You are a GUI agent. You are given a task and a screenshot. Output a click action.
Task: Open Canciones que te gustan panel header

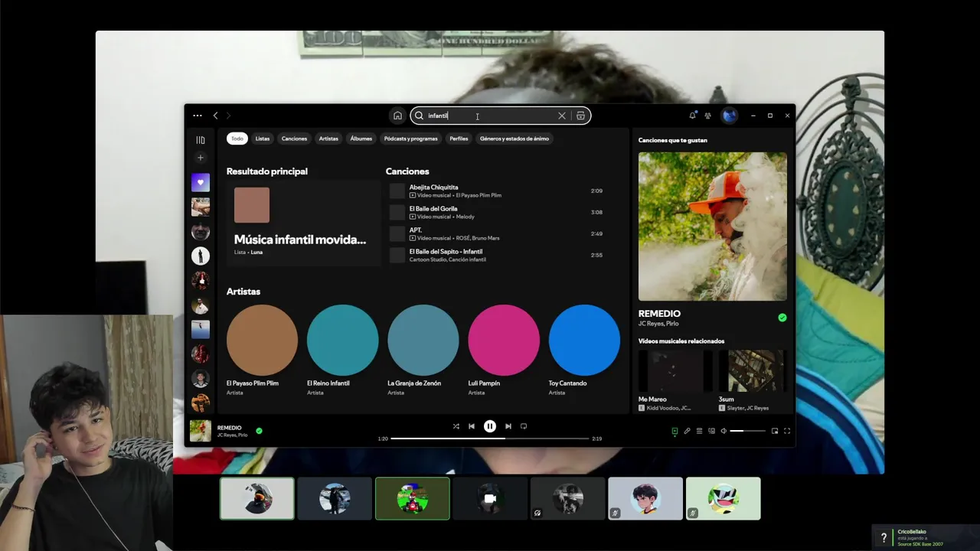pos(673,140)
